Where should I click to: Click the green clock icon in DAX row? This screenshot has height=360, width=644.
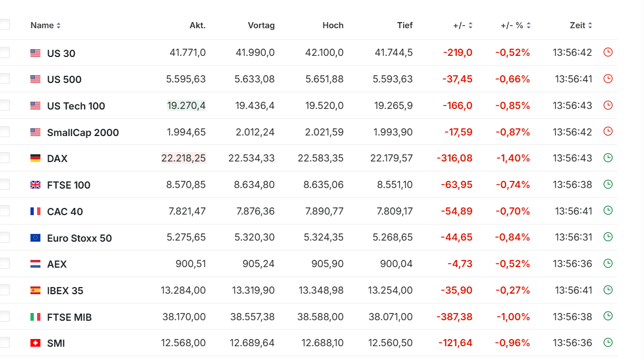click(607, 158)
